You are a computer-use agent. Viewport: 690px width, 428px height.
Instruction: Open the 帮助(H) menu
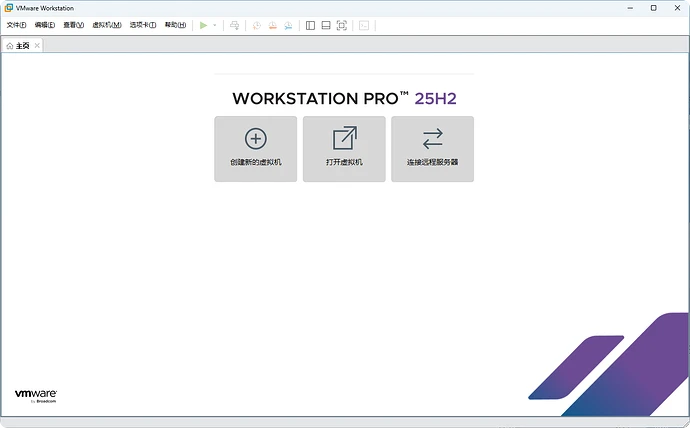175,25
